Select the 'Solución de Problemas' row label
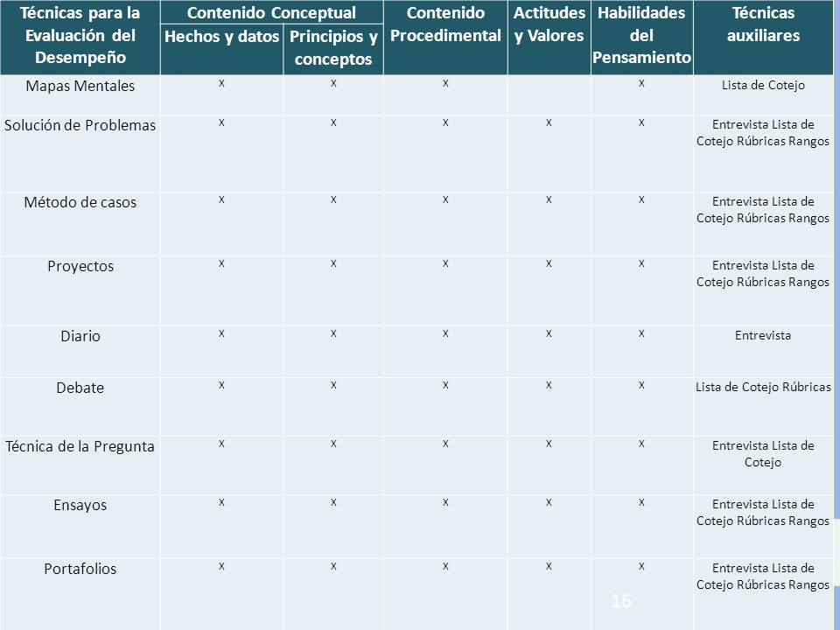The height and width of the screenshot is (630, 840). tap(80, 125)
